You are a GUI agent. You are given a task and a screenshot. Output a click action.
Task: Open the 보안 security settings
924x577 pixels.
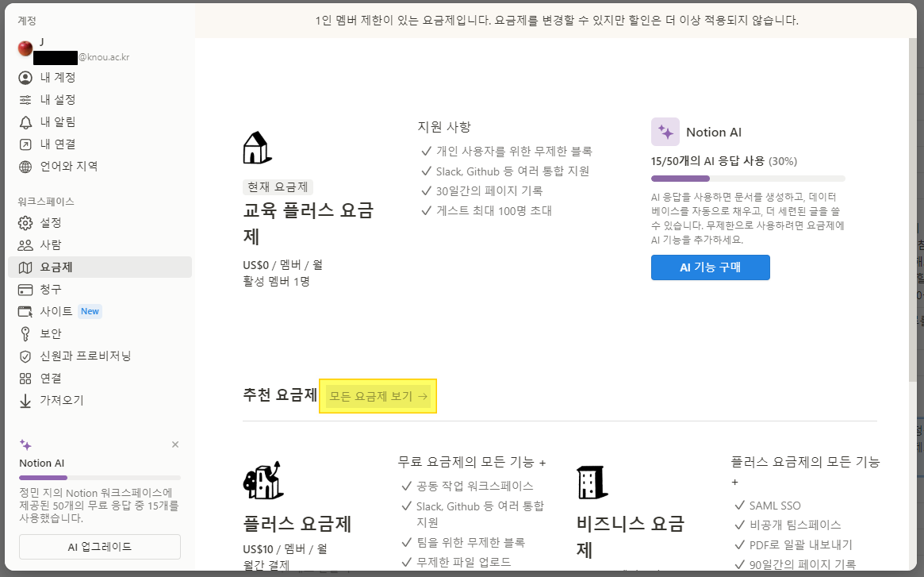tap(100, 334)
